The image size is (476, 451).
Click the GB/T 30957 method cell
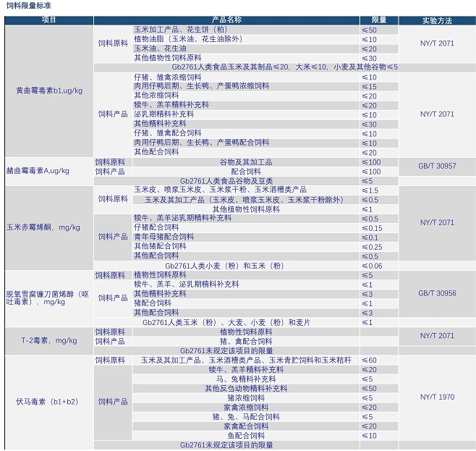436,167
